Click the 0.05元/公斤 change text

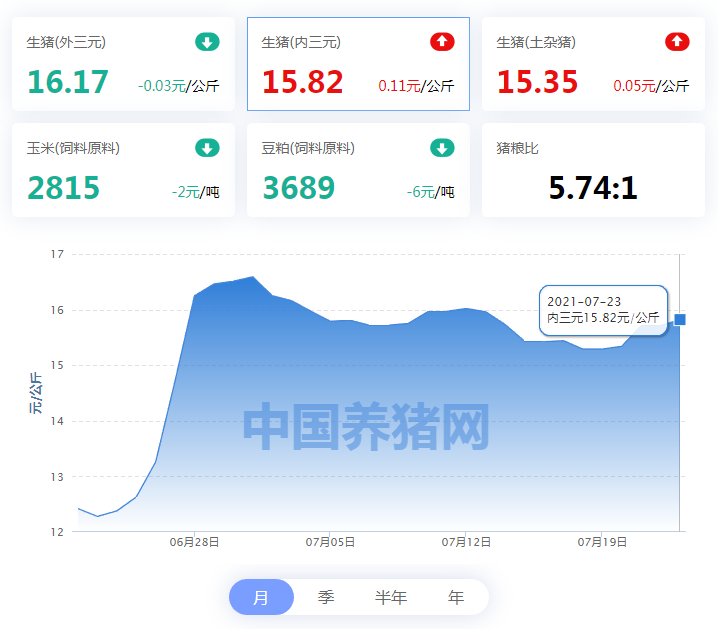651,86
